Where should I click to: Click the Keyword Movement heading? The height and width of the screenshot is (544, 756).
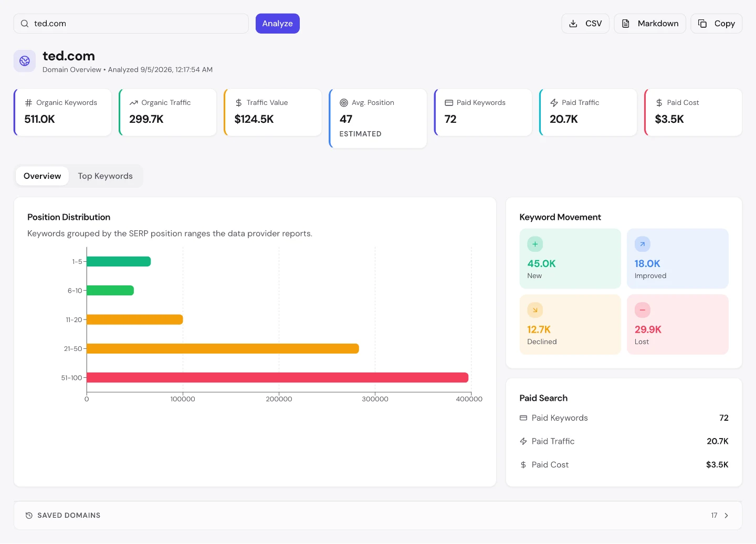560,217
